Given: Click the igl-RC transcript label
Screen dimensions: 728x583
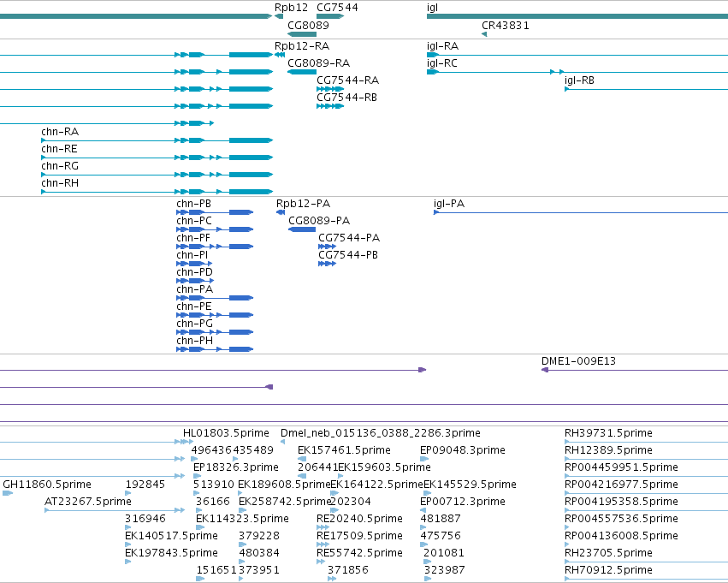Looking at the screenshot, I should pos(442,63).
